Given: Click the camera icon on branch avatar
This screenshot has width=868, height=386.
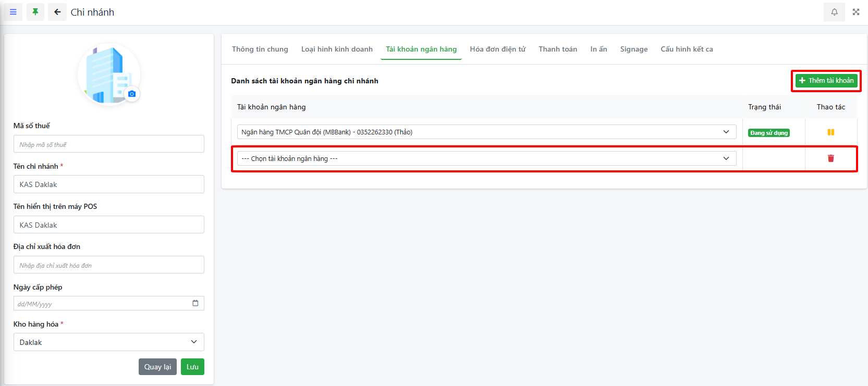Looking at the screenshot, I should (132, 94).
